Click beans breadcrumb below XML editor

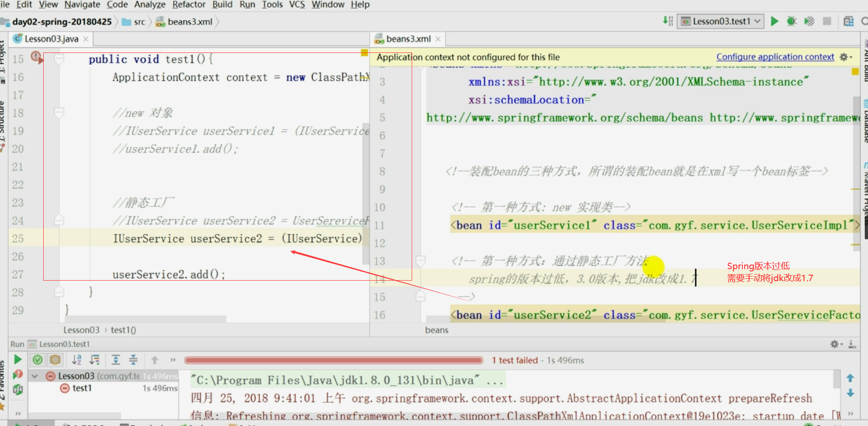click(437, 330)
